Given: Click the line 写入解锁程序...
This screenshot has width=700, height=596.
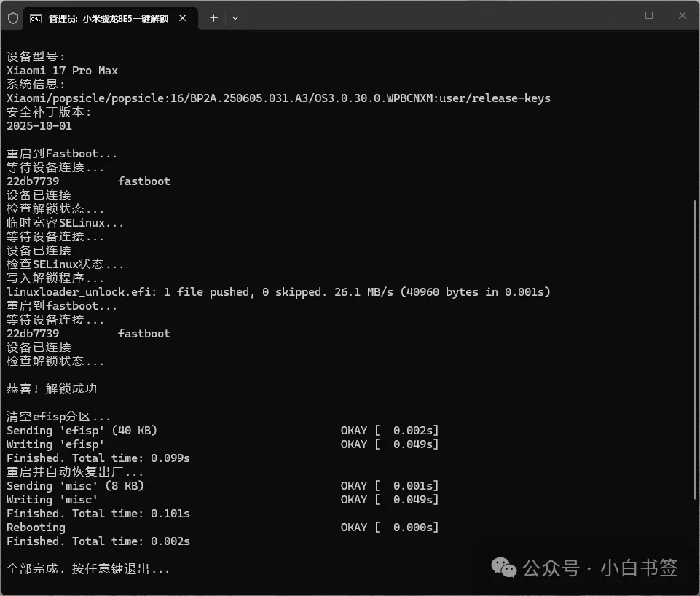Looking at the screenshot, I should [55, 278].
